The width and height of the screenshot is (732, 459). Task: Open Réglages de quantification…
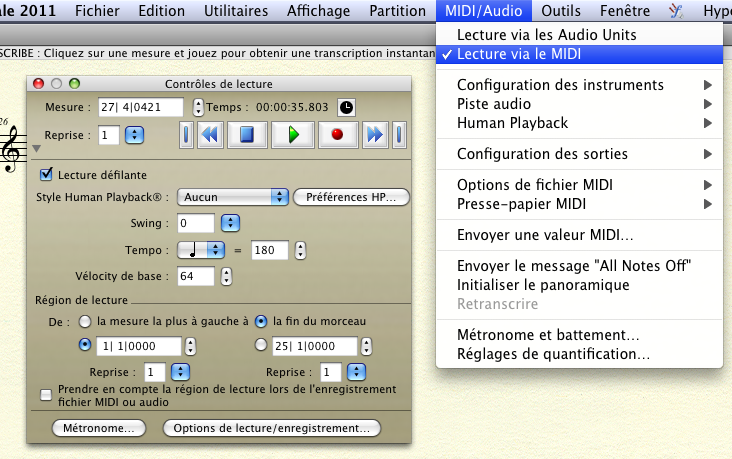[x=579, y=354]
